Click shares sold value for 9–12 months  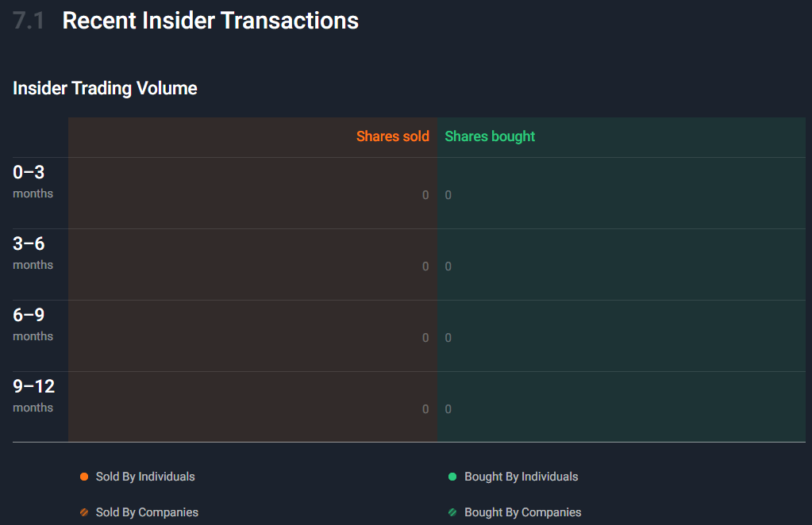pos(425,410)
